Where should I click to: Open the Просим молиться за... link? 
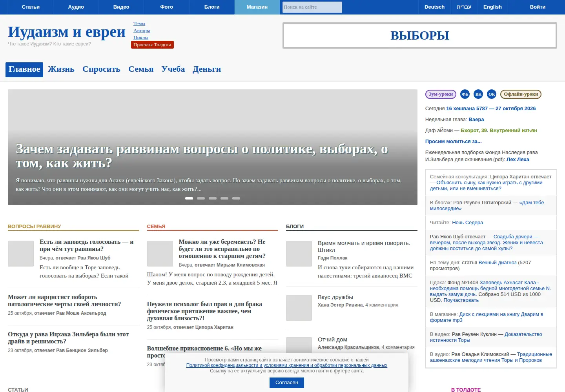tap(454, 142)
